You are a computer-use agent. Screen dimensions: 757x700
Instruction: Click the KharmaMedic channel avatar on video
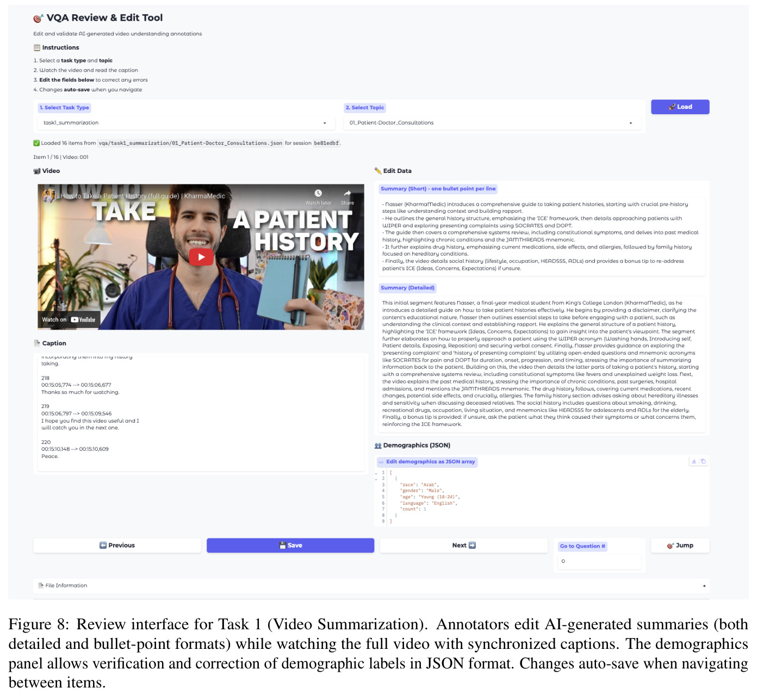(x=49, y=196)
